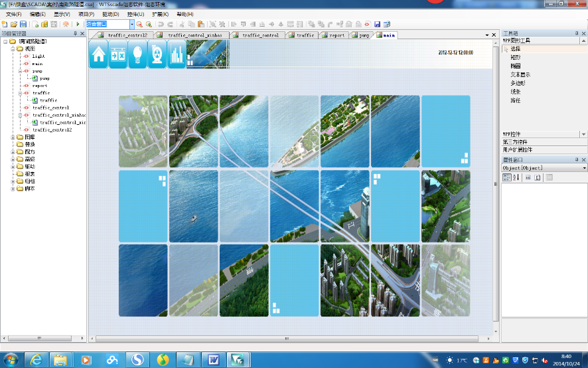Click the bar chart icon on canvas

coord(177,54)
